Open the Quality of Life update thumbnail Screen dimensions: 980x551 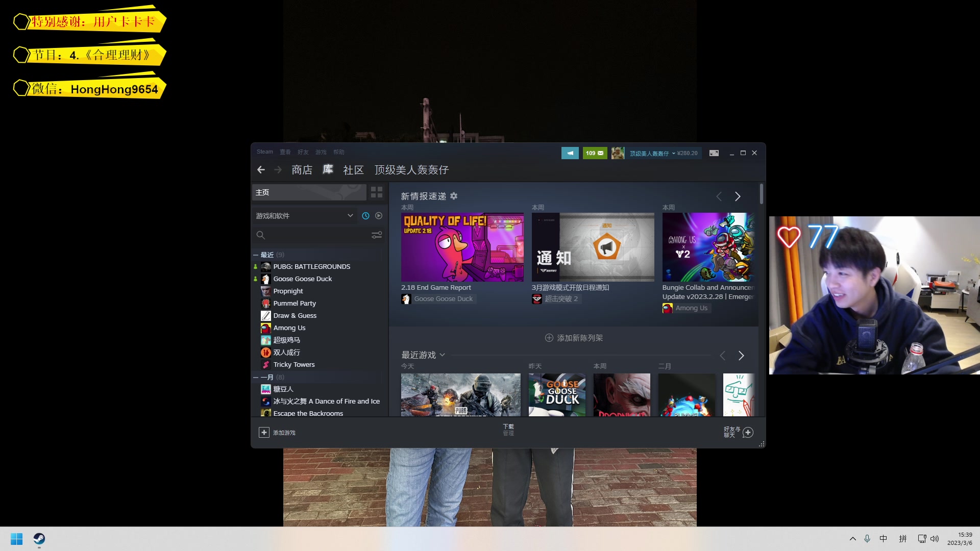pos(462,247)
